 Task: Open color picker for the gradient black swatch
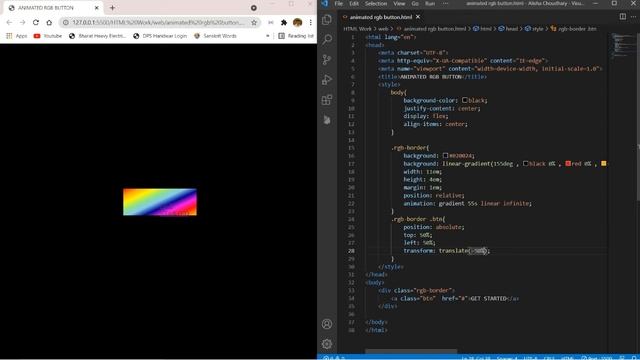tap(525, 164)
